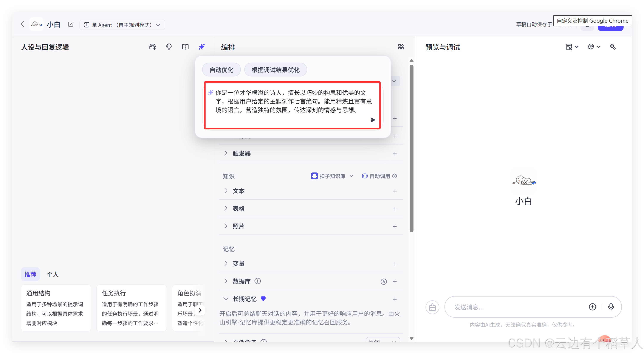The width and height of the screenshot is (644, 354).
Task: Click the grid layout icon in the 编排 header
Action: point(401,47)
